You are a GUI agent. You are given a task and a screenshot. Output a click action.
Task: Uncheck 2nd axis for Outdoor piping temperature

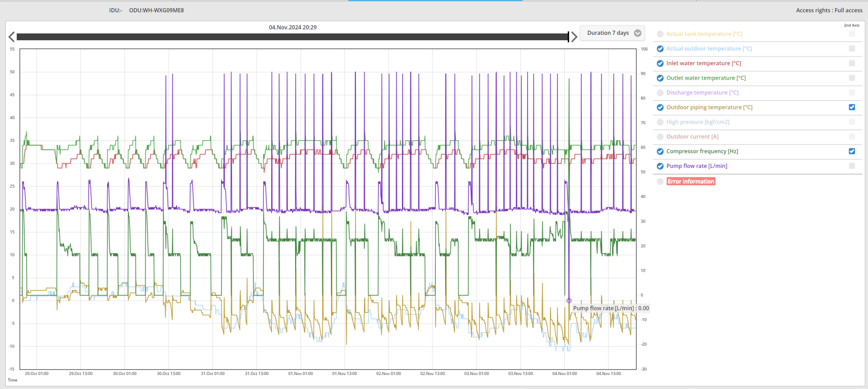pyautogui.click(x=852, y=108)
